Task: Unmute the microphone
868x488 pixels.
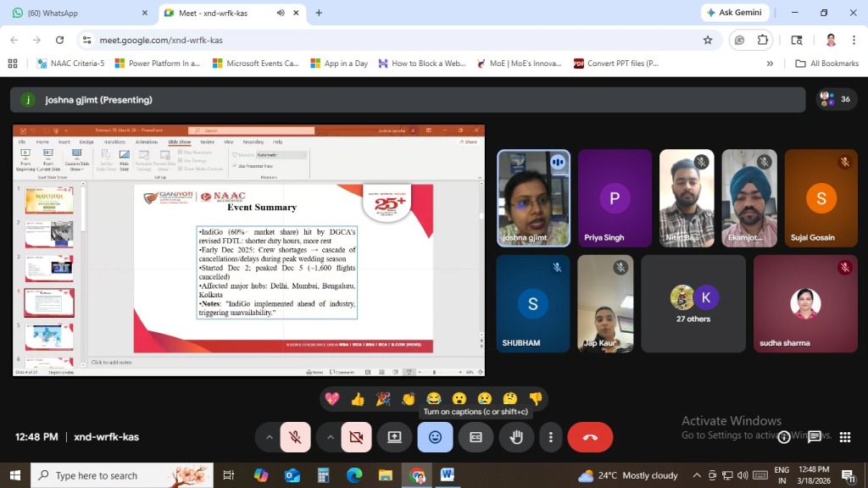Action: [x=295, y=437]
